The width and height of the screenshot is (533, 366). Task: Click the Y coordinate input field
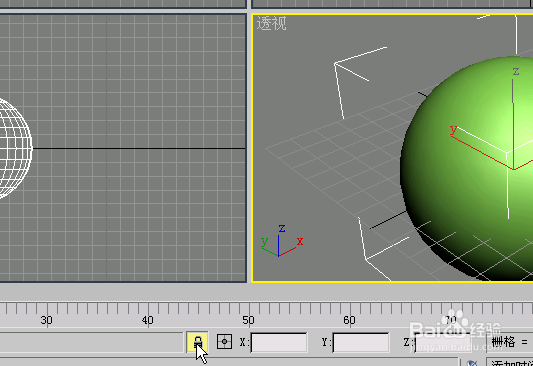click(x=361, y=343)
